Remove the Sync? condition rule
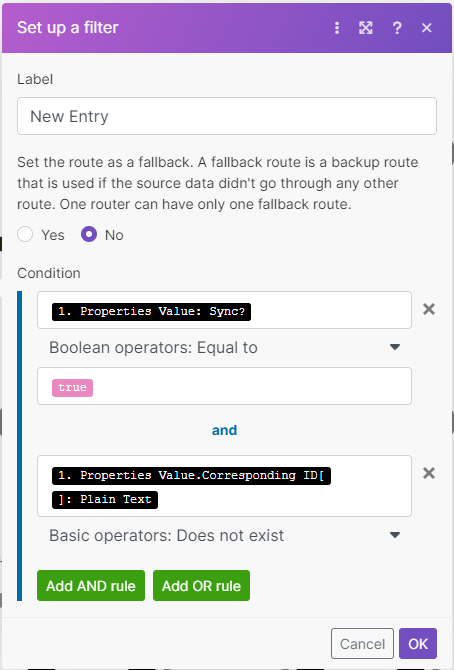454x670 pixels. pos(429,309)
